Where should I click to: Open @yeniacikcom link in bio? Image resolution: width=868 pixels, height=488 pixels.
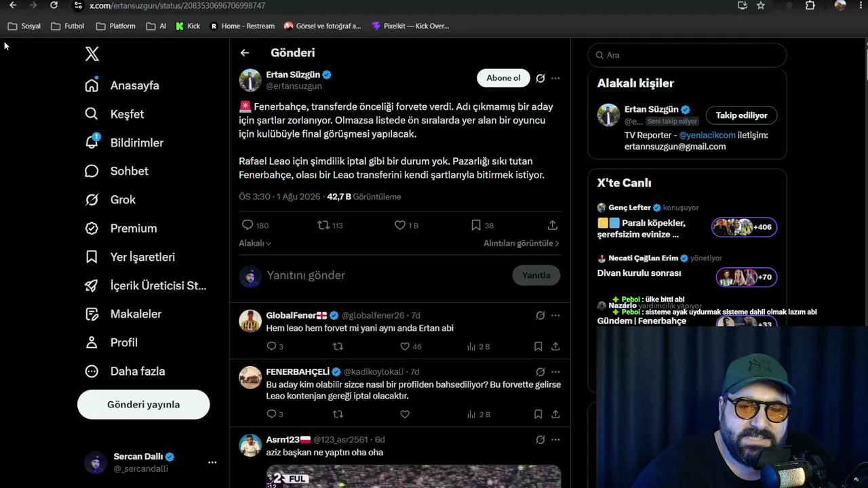707,135
